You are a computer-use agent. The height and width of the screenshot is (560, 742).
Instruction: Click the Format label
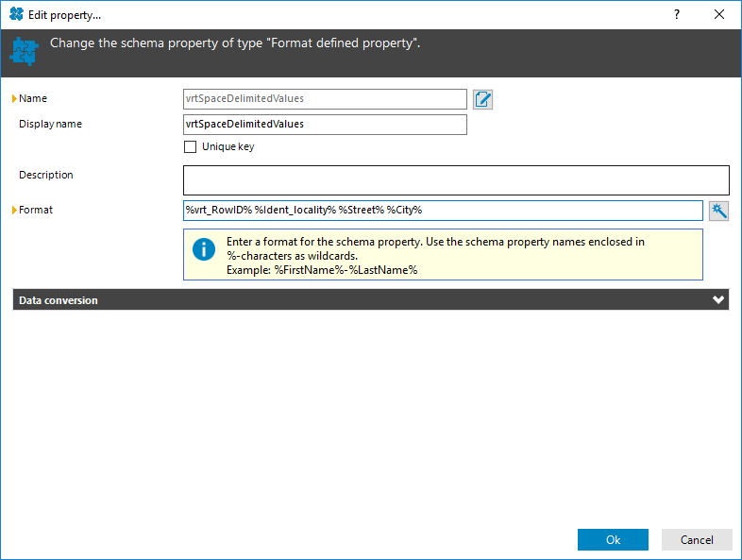point(36,210)
